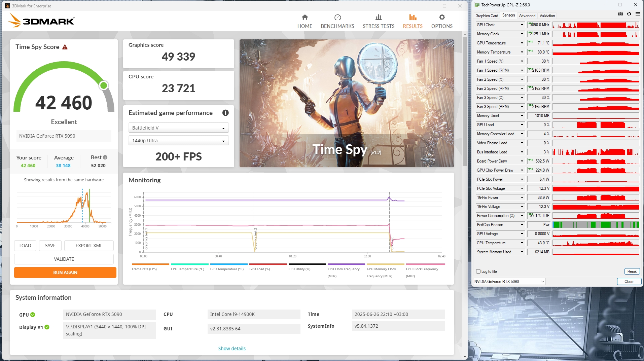Screen dimensions: 644x361
Task: Open the PerfCap Reason sensor dropdown
Action: [522, 225]
